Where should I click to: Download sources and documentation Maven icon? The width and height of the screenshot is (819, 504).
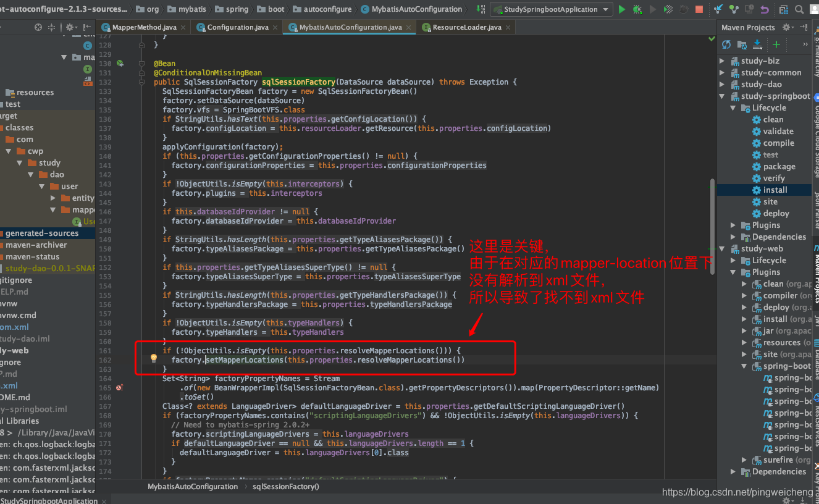[x=758, y=44]
